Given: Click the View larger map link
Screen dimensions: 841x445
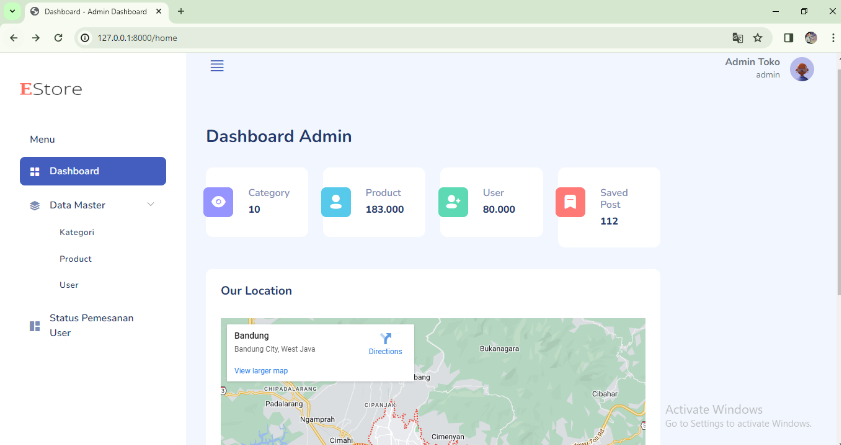Looking at the screenshot, I should coord(261,371).
